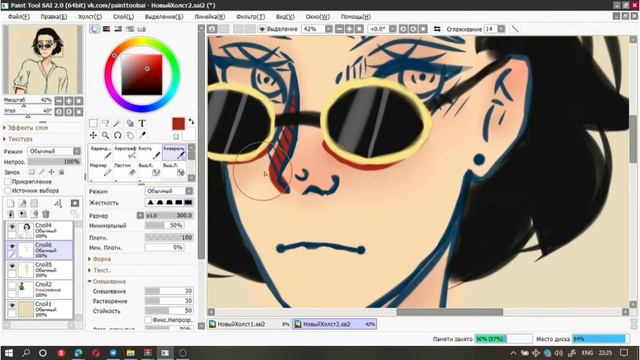Open File Explorer from the taskbar
Image resolution: width=640 pixels, height=360 pixels.
pos(130,353)
